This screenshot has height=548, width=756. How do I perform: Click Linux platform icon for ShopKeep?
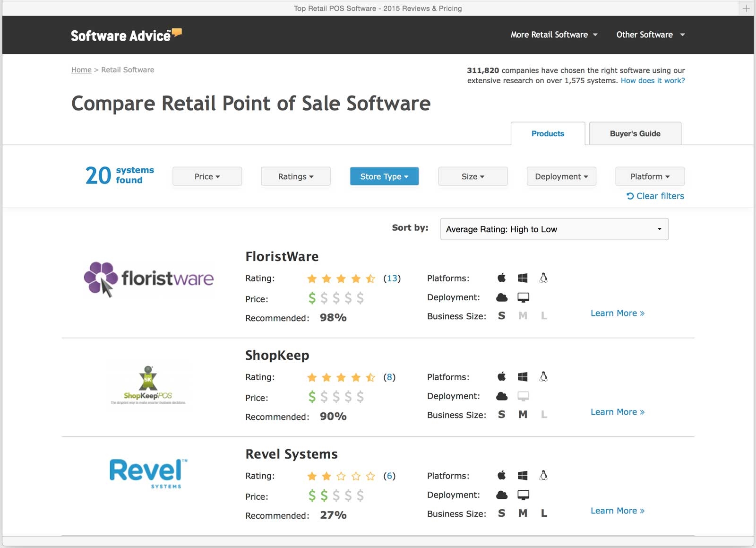(x=543, y=376)
